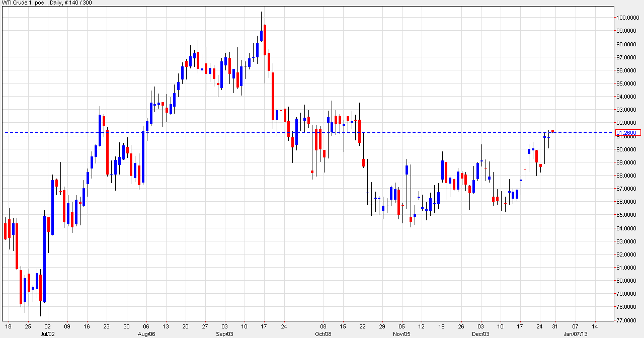Click the day label 18 on time axis
This screenshot has height=338, width=644.
pos(9,325)
